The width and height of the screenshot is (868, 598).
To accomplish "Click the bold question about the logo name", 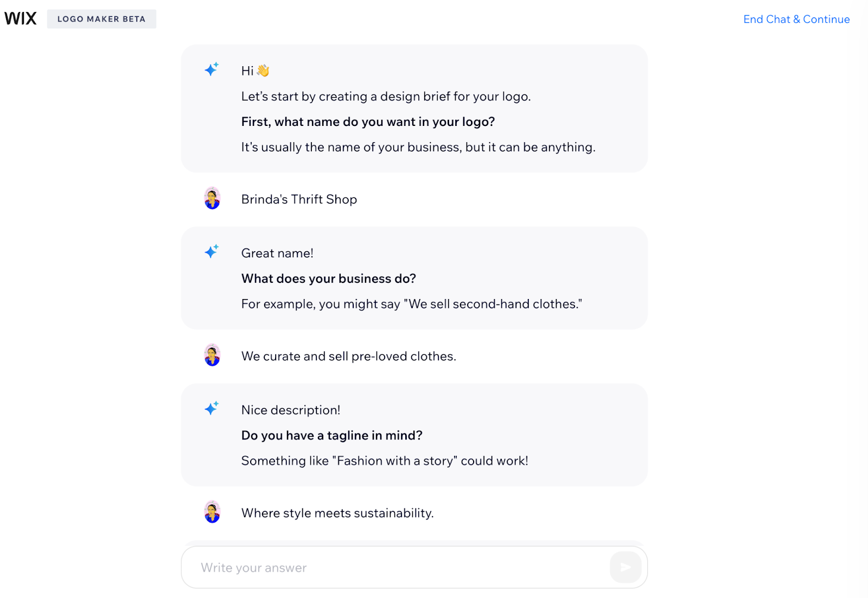I will (x=368, y=122).
